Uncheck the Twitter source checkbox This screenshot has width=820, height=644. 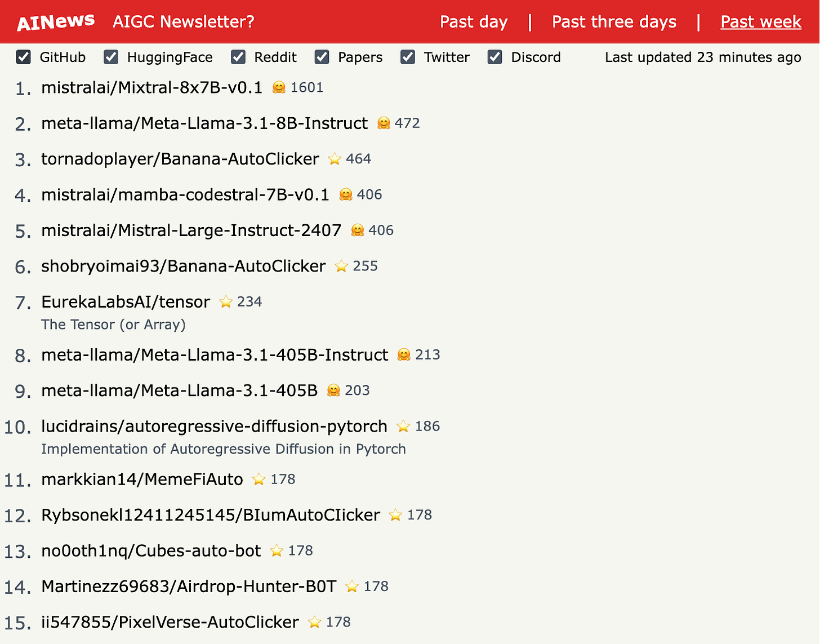408,57
